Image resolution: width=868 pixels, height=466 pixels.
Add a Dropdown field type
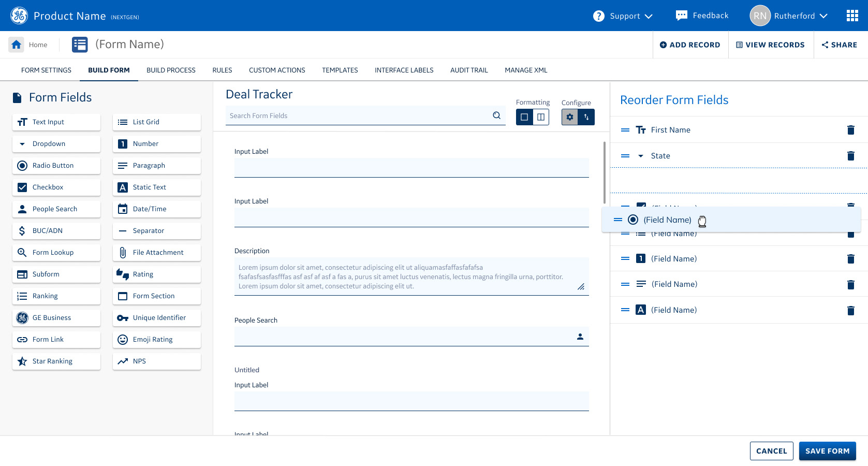pyautogui.click(x=56, y=144)
